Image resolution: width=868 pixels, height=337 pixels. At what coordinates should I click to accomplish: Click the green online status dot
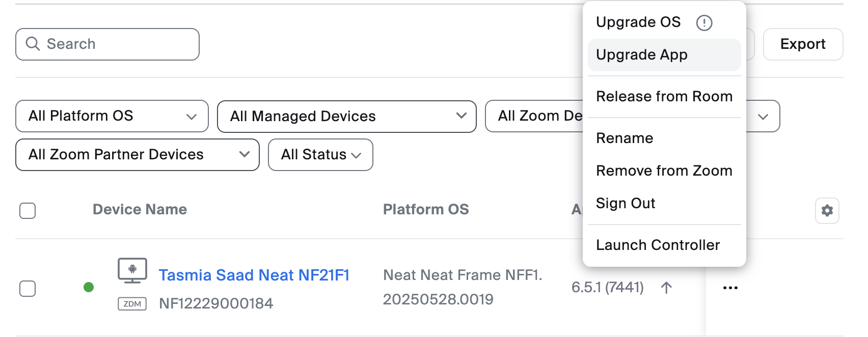click(x=88, y=287)
